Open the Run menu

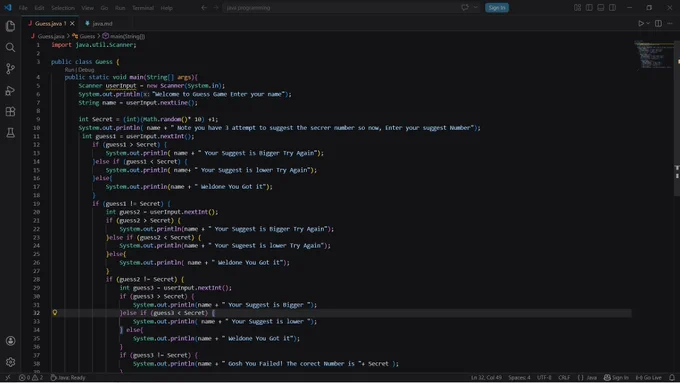[x=120, y=8]
